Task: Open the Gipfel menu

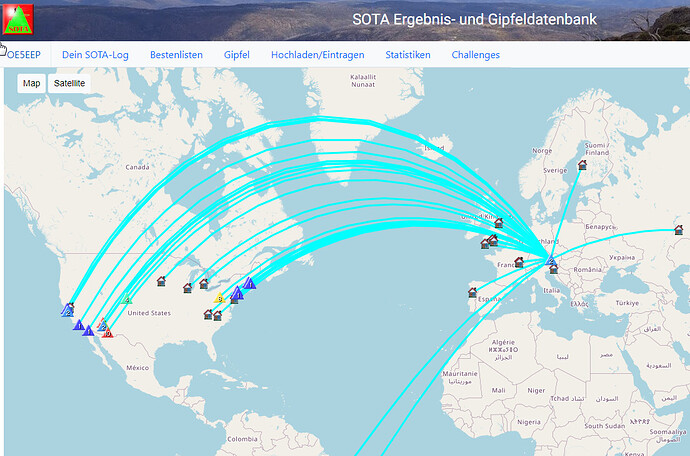Action: click(237, 55)
